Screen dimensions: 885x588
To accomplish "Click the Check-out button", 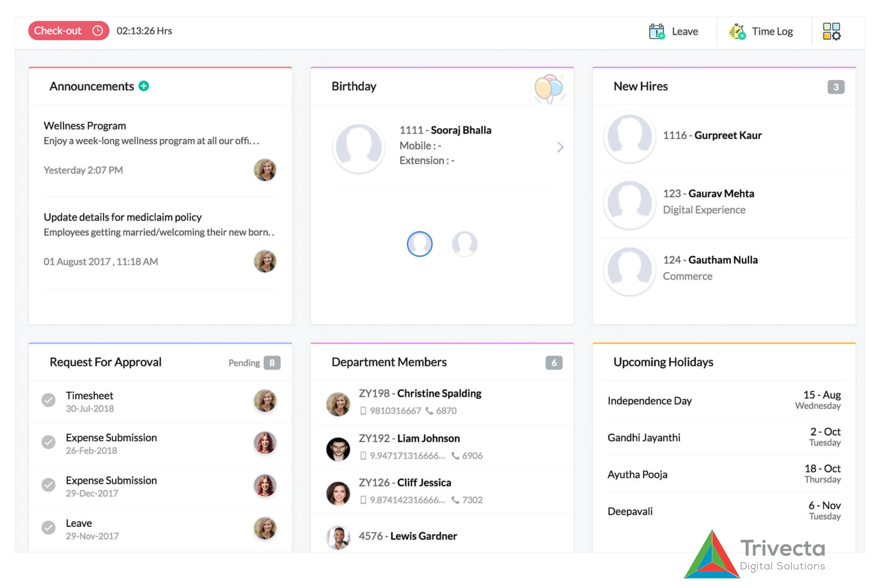I will (x=69, y=30).
